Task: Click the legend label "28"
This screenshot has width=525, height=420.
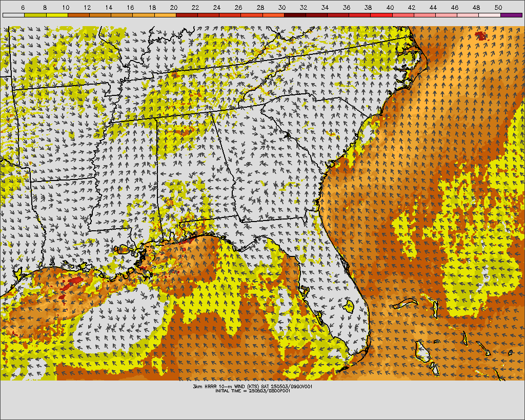Action: pyautogui.click(x=260, y=7)
